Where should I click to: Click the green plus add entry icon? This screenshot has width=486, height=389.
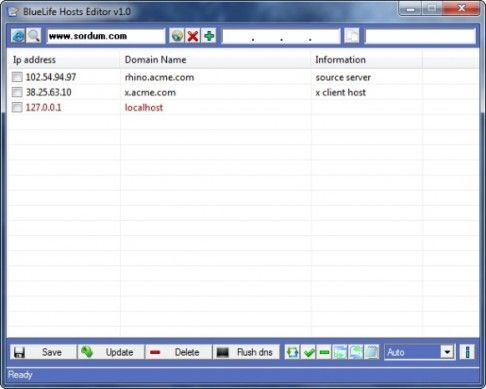[209, 36]
